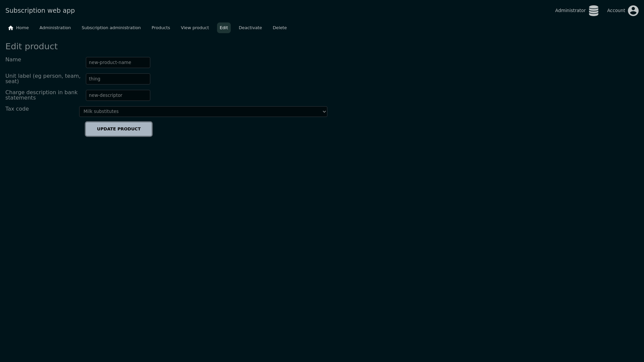Click the Name input field

pyautogui.click(x=118, y=63)
